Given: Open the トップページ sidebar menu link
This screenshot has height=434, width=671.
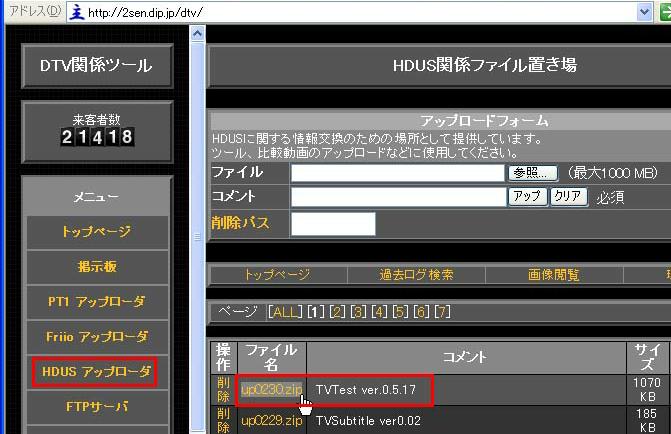Looking at the screenshot, I should (97, 232).
